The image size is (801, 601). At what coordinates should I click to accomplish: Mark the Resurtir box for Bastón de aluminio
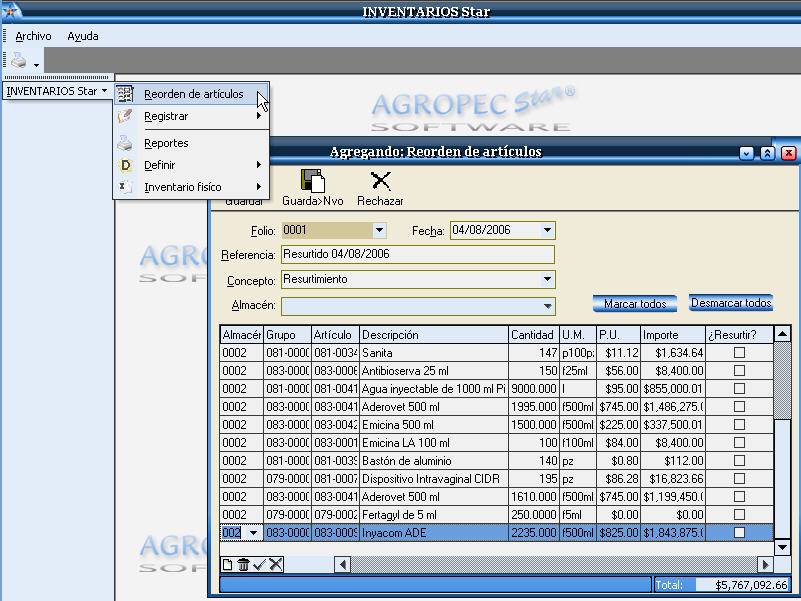pos(739,460)
